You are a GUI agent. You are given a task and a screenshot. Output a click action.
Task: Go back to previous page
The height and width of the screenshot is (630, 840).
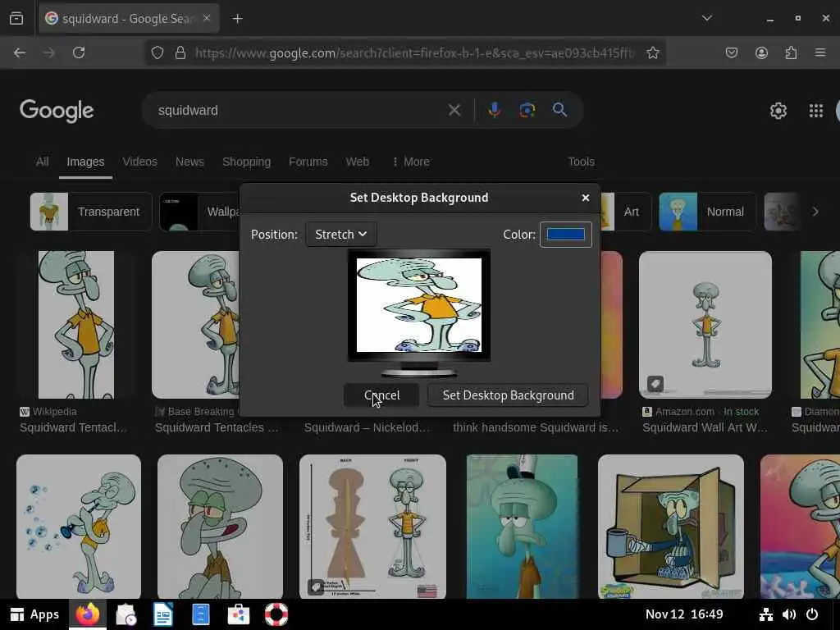[x=20, y=52]
